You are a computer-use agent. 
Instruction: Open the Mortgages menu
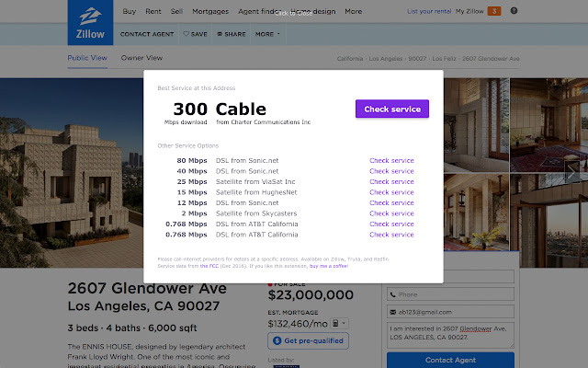coord(210,11)
